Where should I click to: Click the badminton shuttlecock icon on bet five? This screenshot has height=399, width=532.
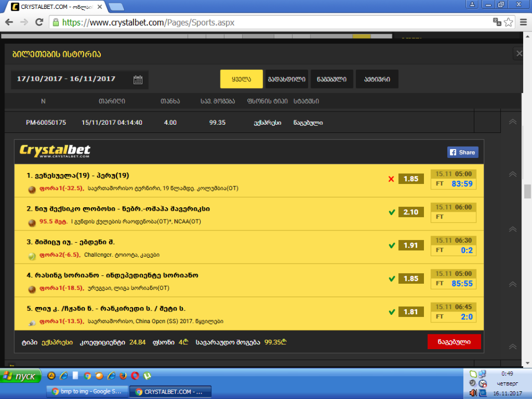tap(32, 323)
